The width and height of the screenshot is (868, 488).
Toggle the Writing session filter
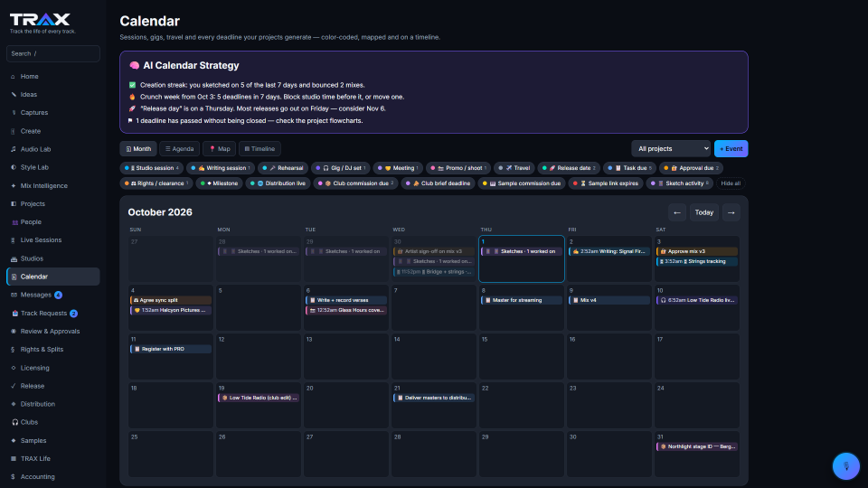pos(221,168)
